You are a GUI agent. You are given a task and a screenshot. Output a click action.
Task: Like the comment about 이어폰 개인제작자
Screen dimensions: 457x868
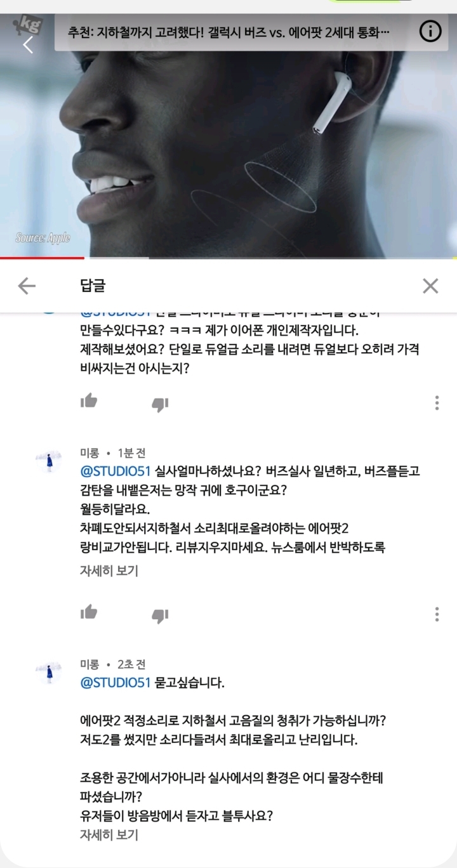(x=89, y=402)
